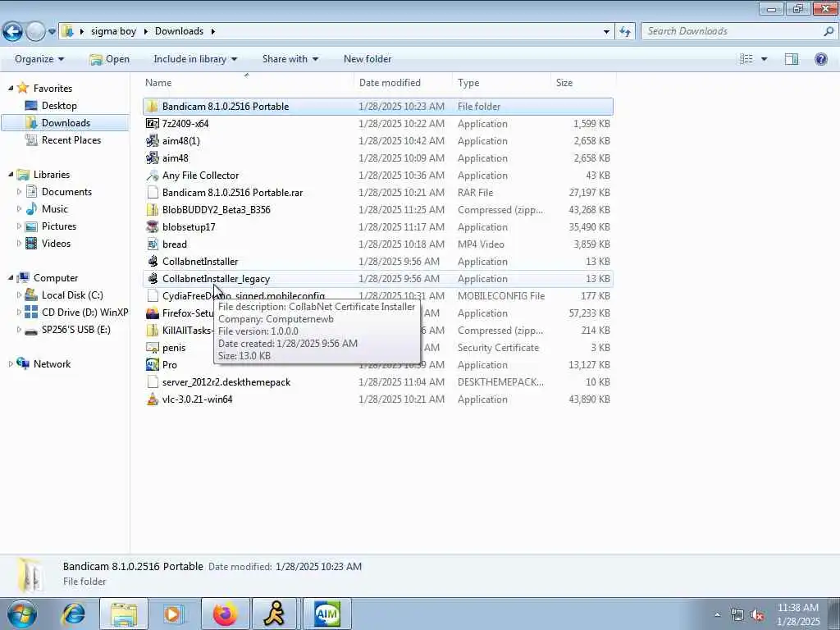Go back using the Back arrow button
The height and width of the screenshot is (630, 840).
(12, 32)
